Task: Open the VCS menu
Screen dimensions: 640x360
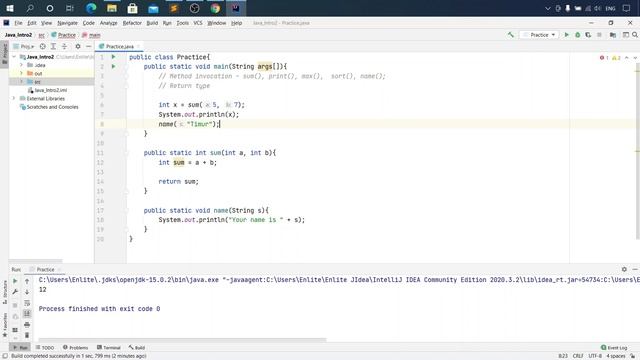Action: 198,23
